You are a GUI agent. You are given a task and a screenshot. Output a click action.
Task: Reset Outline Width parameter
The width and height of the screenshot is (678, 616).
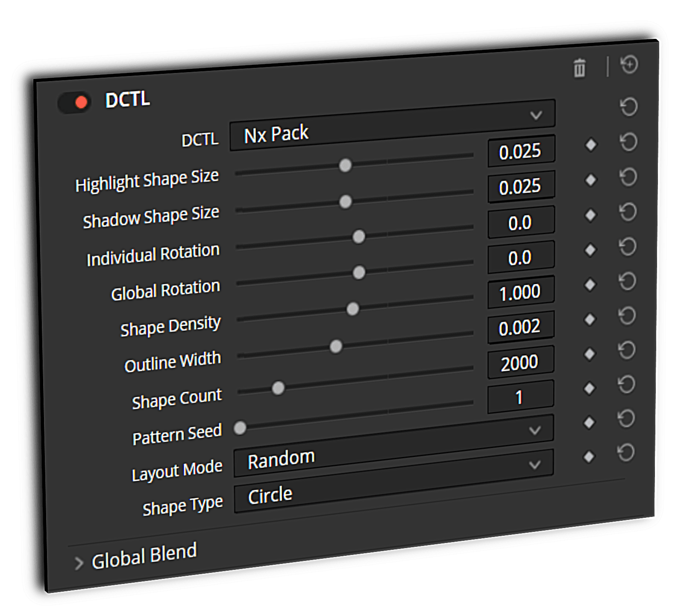click(627, 315)
